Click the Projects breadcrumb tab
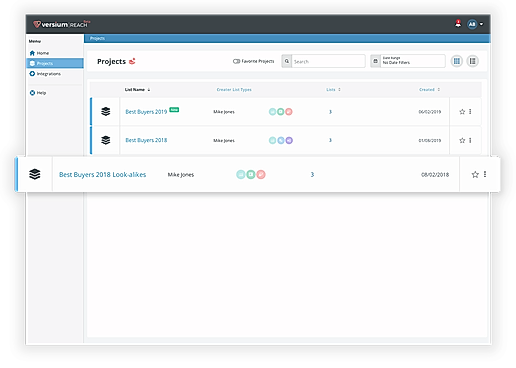The image size is (516, 368). point(97,38)
